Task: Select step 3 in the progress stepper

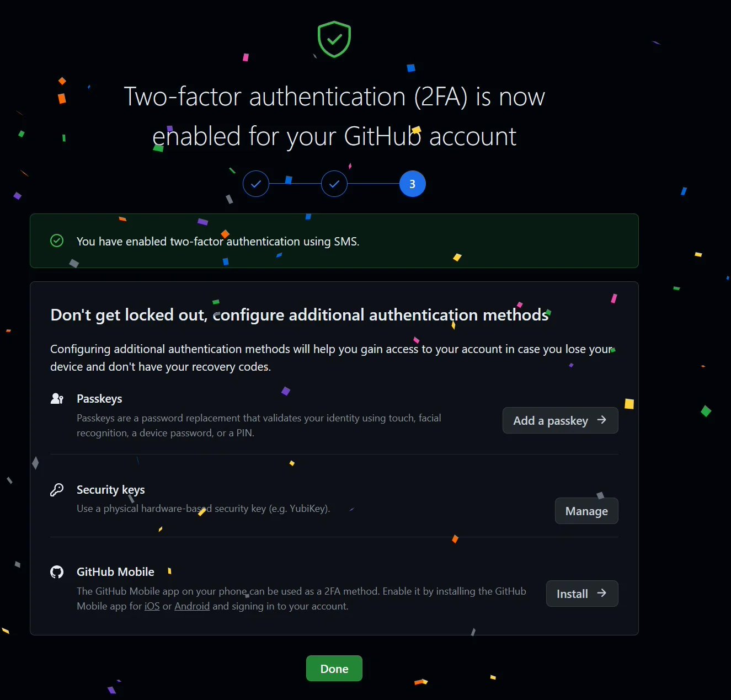Action: (x=412, y=184)
